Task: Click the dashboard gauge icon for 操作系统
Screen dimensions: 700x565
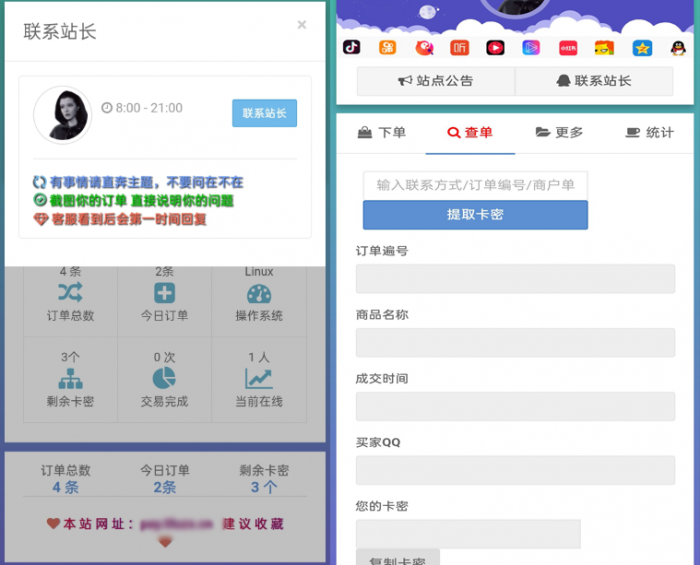Action: click(x=259, y=294)
